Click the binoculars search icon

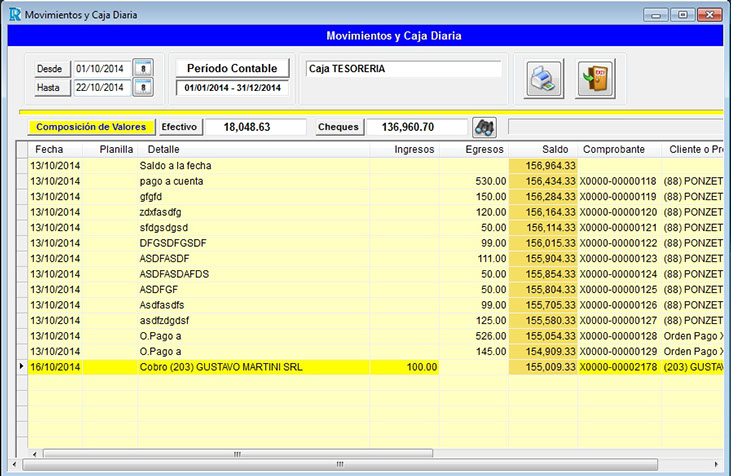485,127
